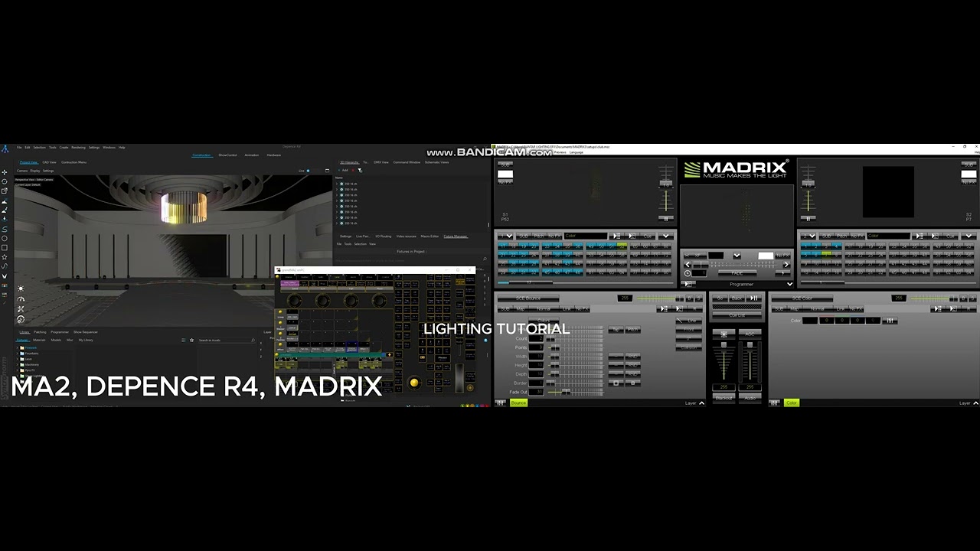Select the S-curve spline tool in Depence
The image size is (980, 551).
click(5, 229)
